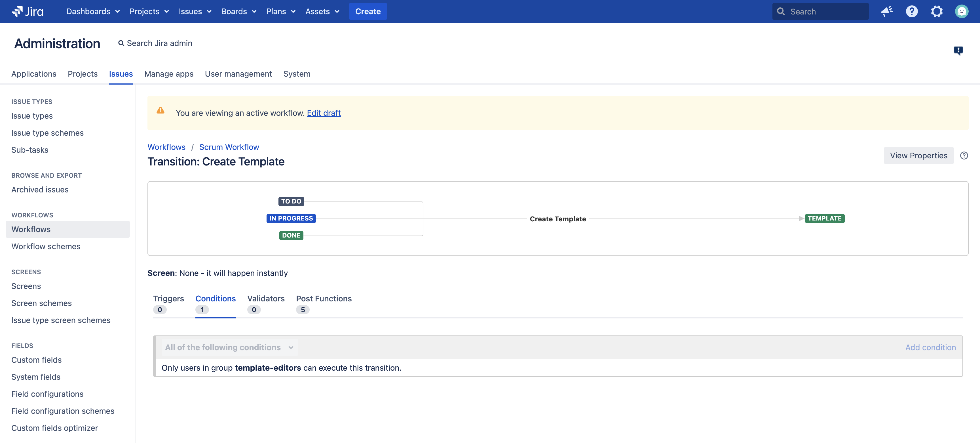Open the notifications megaphone icon
This screenshot has width=980, height=443.
pyautogui.click(x=887, y=11)
